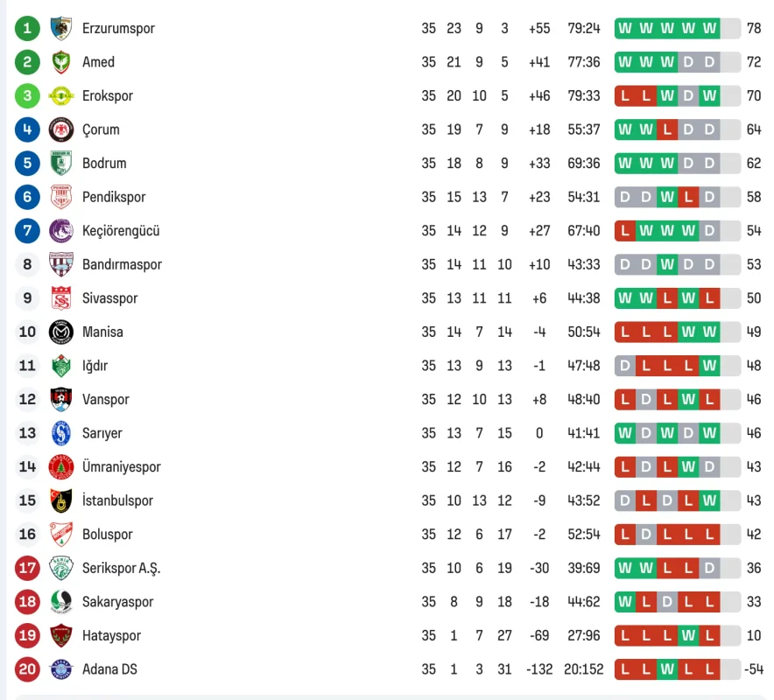Click the Keçiörengücü purple crest
774x700 pixels.
60,231
